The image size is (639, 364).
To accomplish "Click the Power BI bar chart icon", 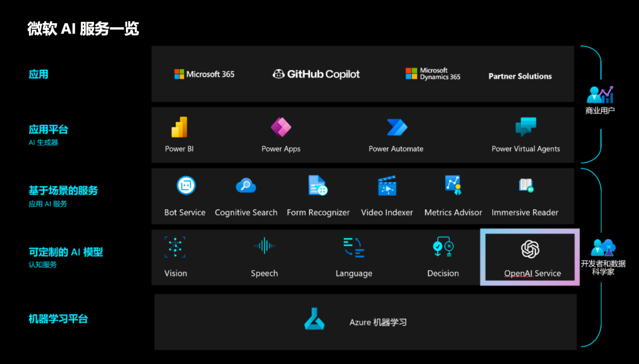I will (179, 127).
